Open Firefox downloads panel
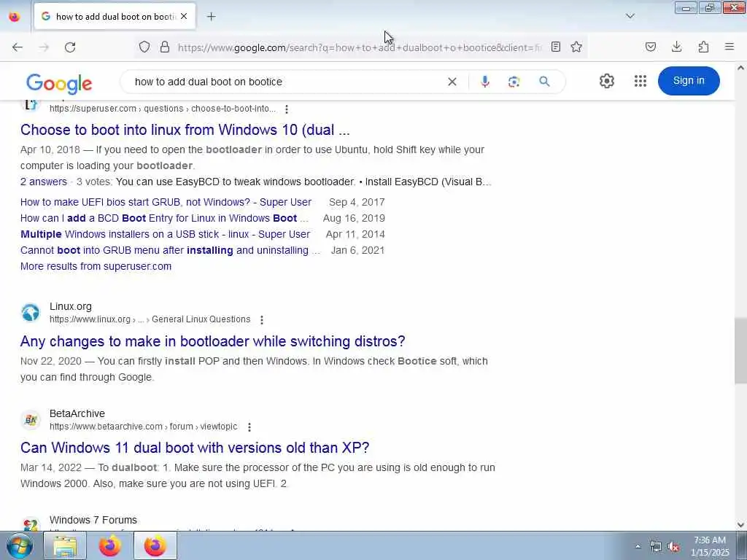This screenshot has width=747, height=560. point(676,47)
